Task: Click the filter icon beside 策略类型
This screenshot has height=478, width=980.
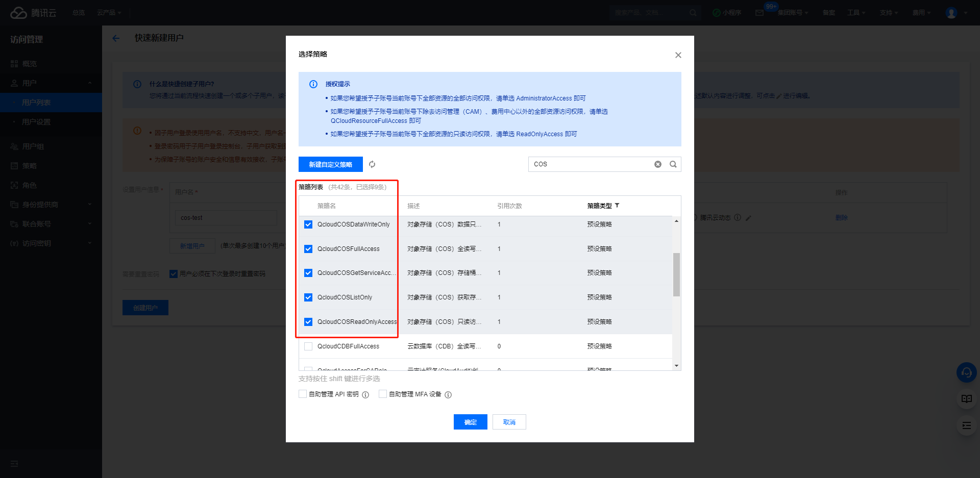Action: pyautogui.click(x=617, y=206)
